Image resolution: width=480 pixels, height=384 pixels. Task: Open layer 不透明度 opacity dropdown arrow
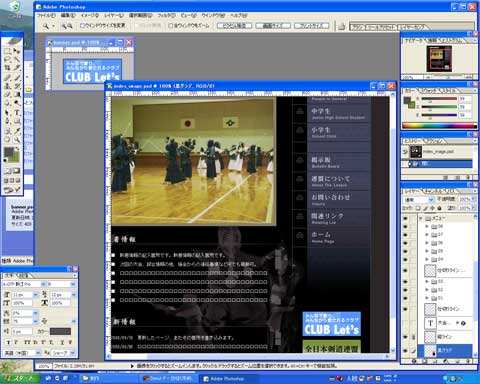[x=474, y=199]
